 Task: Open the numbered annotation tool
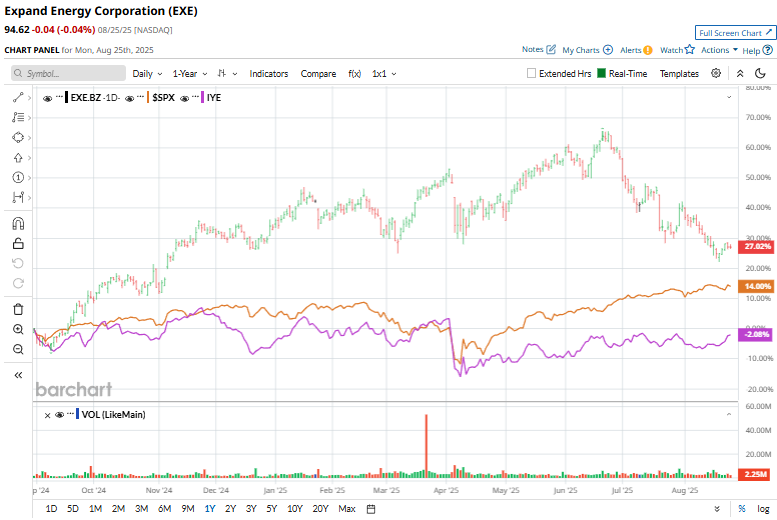pos(18,177)
